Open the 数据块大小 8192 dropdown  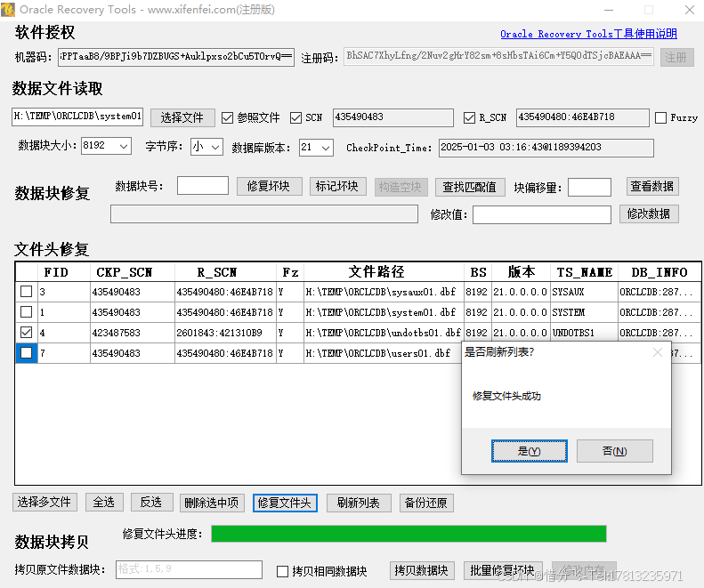pyautogui.click(x=106, y=146)
